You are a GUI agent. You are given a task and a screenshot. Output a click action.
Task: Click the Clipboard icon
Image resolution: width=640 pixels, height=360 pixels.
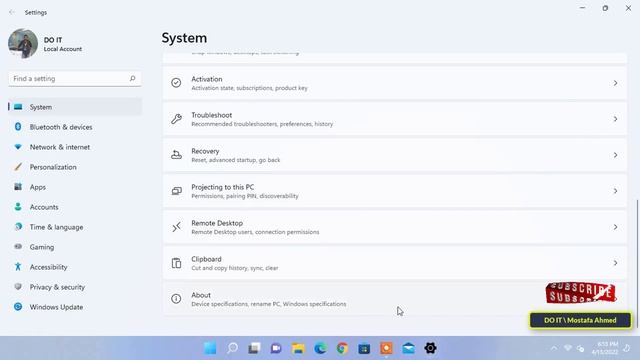(176, 263)
